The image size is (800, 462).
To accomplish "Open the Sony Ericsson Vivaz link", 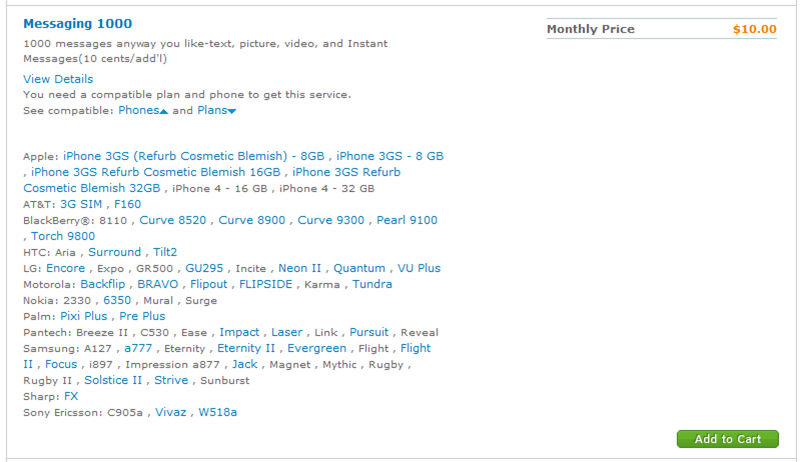I will (x=171, y=412).
